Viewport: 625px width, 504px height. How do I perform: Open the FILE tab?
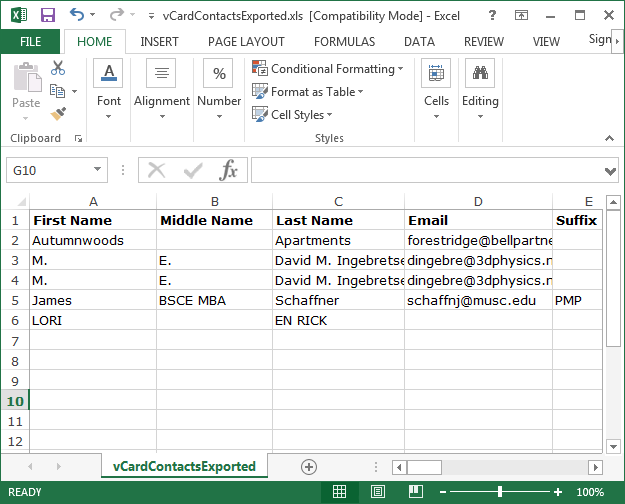click(x=30, y=41)
